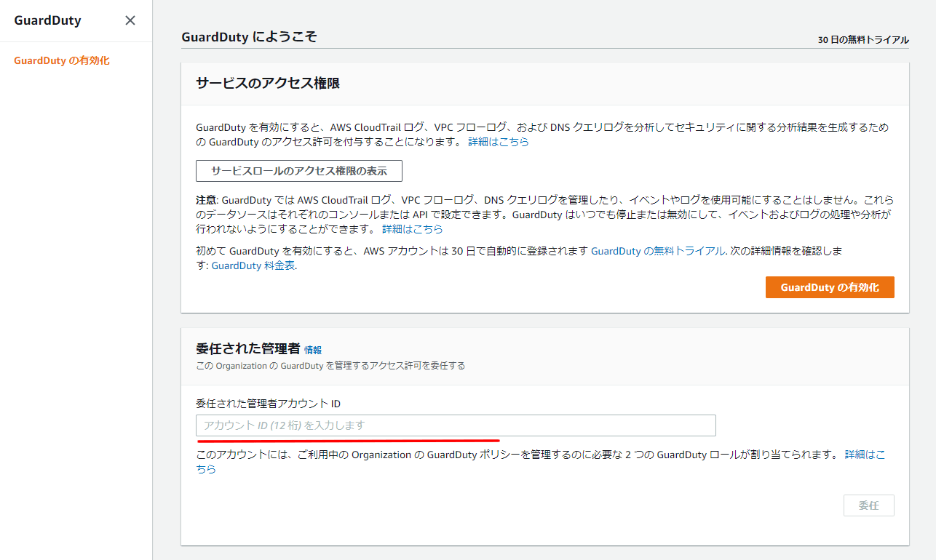Open 詳細はこちら link about the GuardDuty roles
The image size is (936, 560).
864,455
